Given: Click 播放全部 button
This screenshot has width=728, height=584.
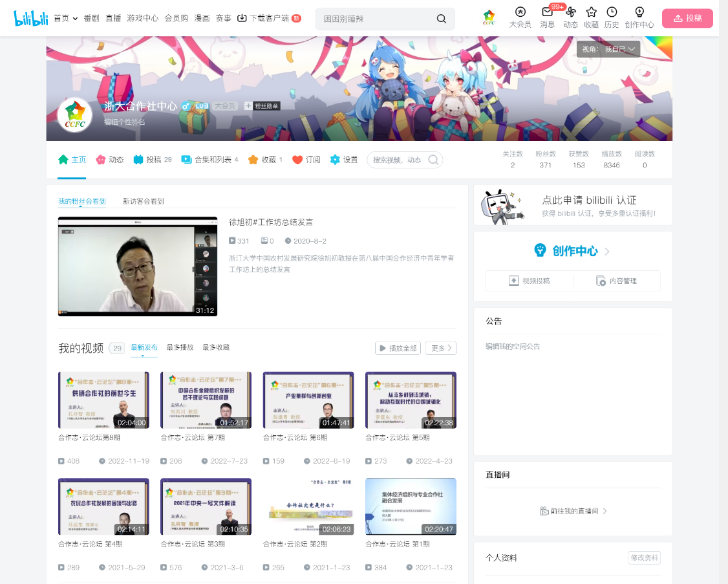Looking at the screenshot, I should [398, 348].
